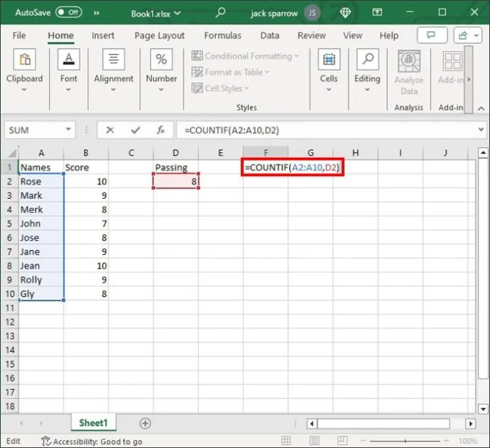Toggle the AutoSave switch
490x448 pixels.
(x=68, y=12)
